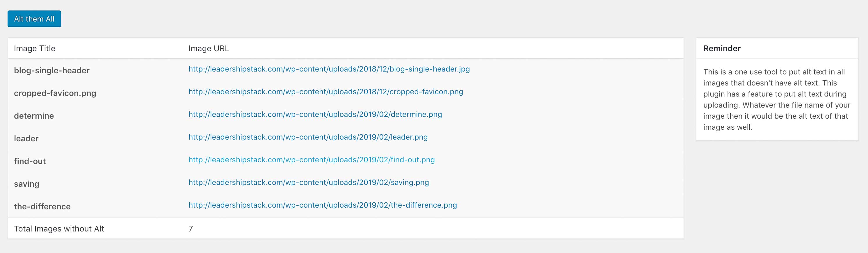This screenshot has height=253, width=868.
Task: Click the Total Images without Alt label
Action: pos(59,229)
